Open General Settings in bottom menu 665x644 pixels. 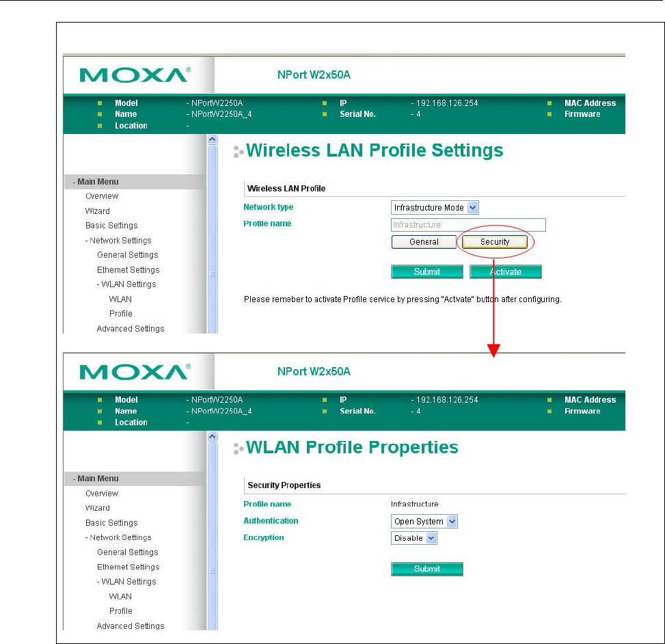pos(128,552)
